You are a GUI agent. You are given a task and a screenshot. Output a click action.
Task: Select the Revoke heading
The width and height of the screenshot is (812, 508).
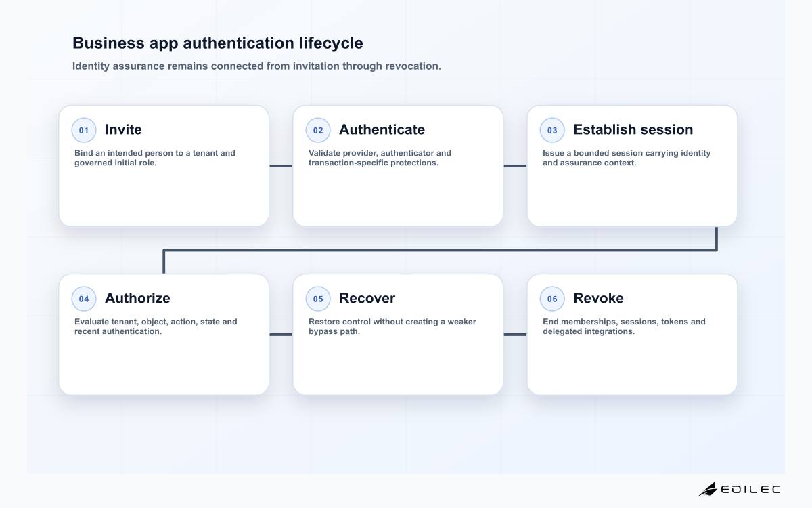coord(598,298)
